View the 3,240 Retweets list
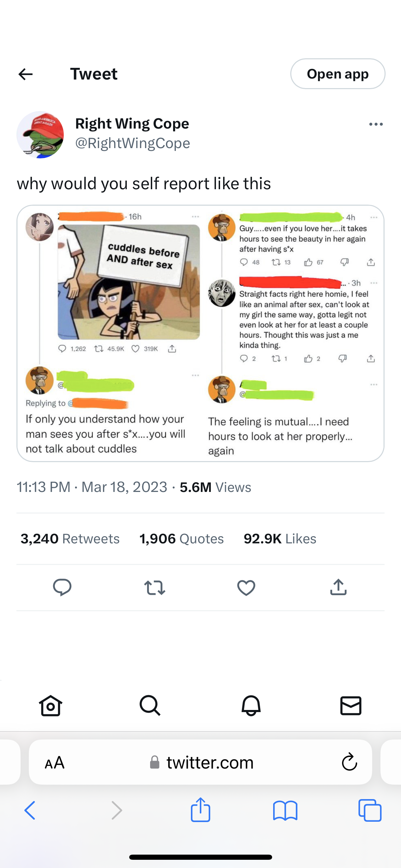 [x=70, y=539]
